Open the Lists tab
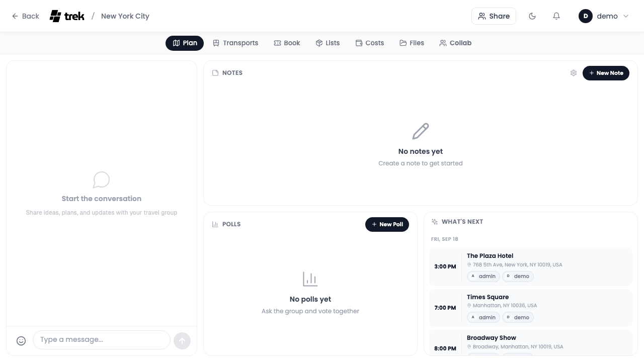The height and width of the screenshot is (362, 644). [328, 43]
